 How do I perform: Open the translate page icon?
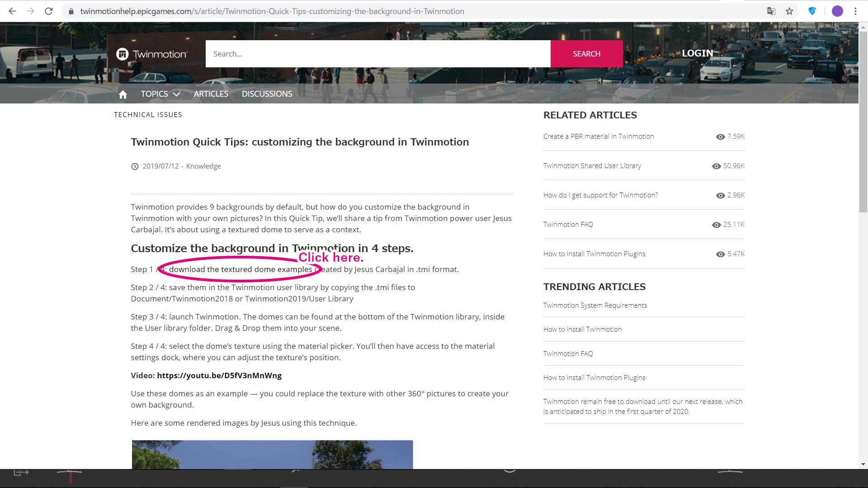pos(771,11)
